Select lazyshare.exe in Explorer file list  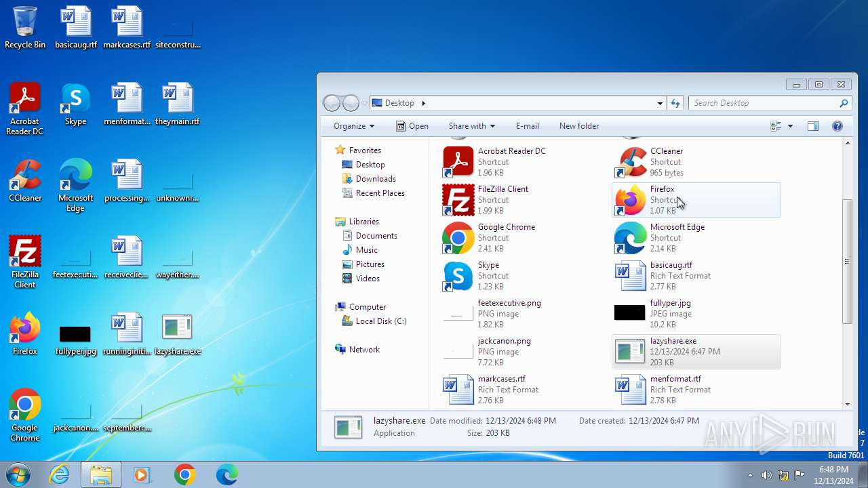click(696, 352)
